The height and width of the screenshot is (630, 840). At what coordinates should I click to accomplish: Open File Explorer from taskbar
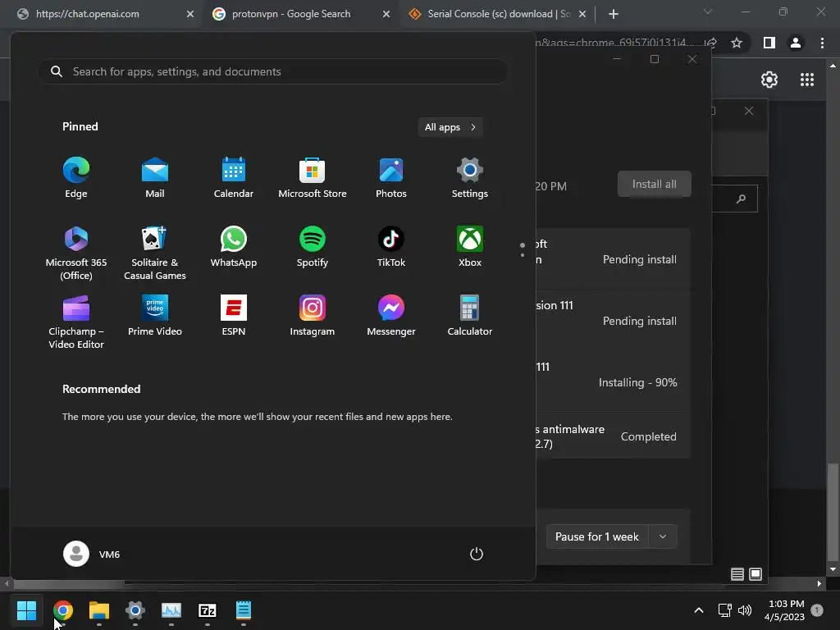click(x=99, y=609)
